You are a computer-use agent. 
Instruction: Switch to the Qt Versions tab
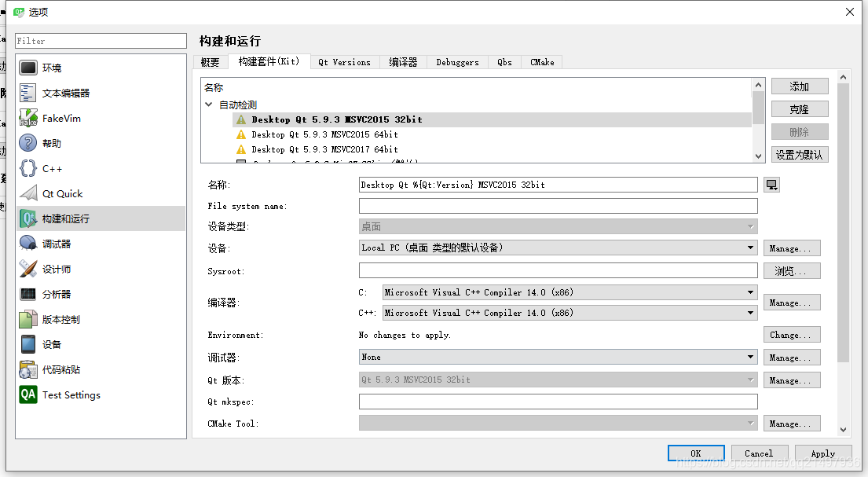click(x=344, y=62)
